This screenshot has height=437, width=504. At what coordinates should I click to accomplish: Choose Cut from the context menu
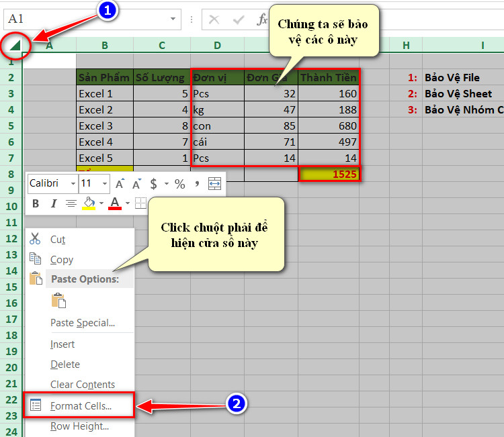[x=80, y=239]
